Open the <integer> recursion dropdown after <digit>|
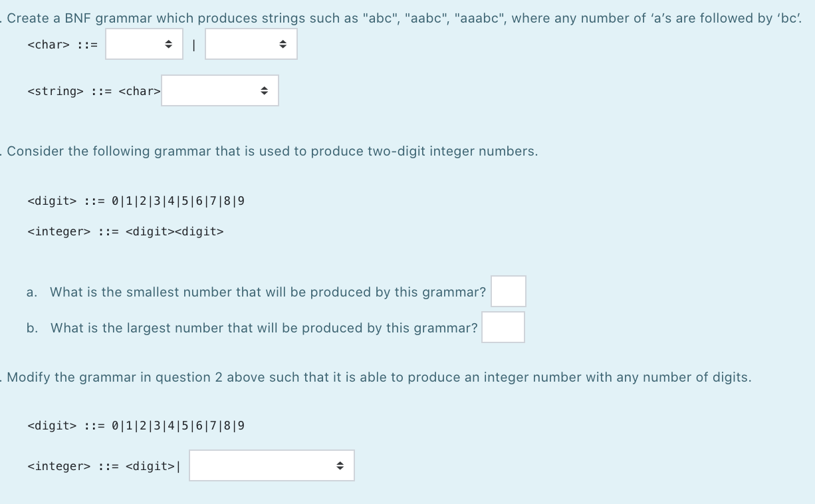Image resolution: width=815 pixels, height=504 pixels. pos(272,465)
